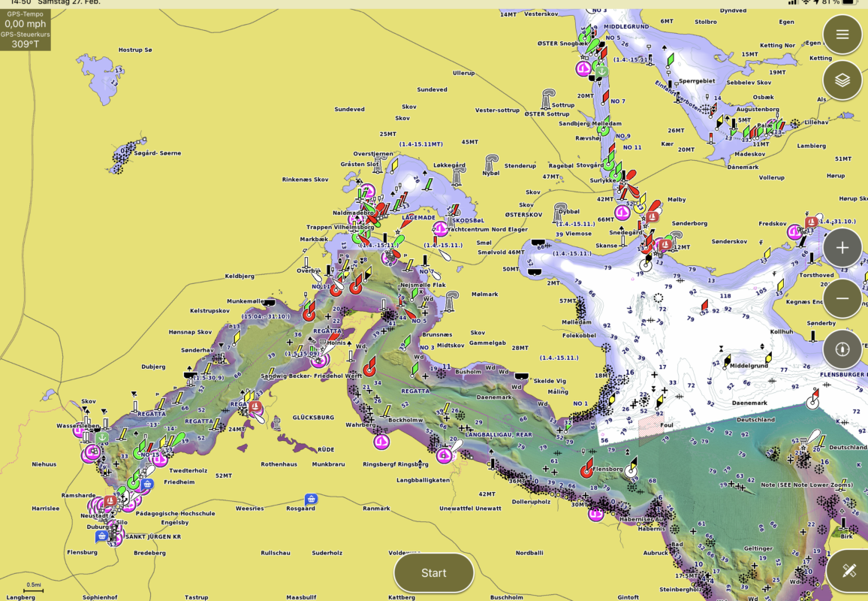Open the chart layers options

(x=842, y=80)
